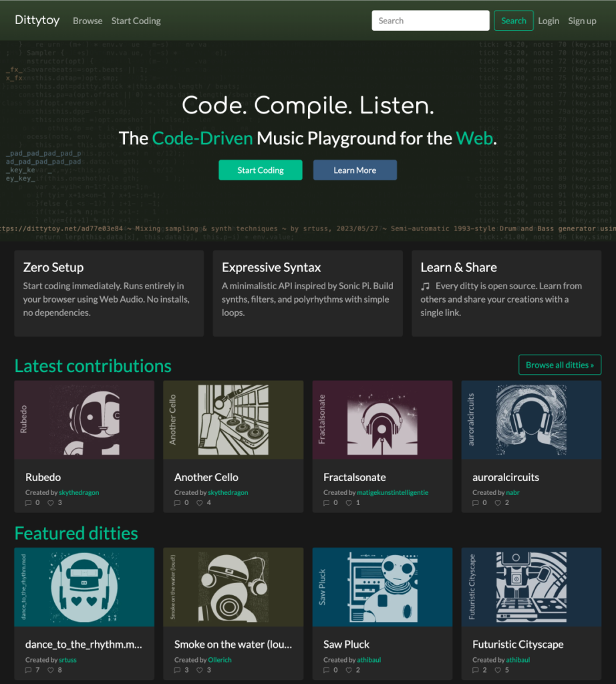The width and height of the screenshot is (616, 684).
Task: Open the Login link
Action: point(548,21)
